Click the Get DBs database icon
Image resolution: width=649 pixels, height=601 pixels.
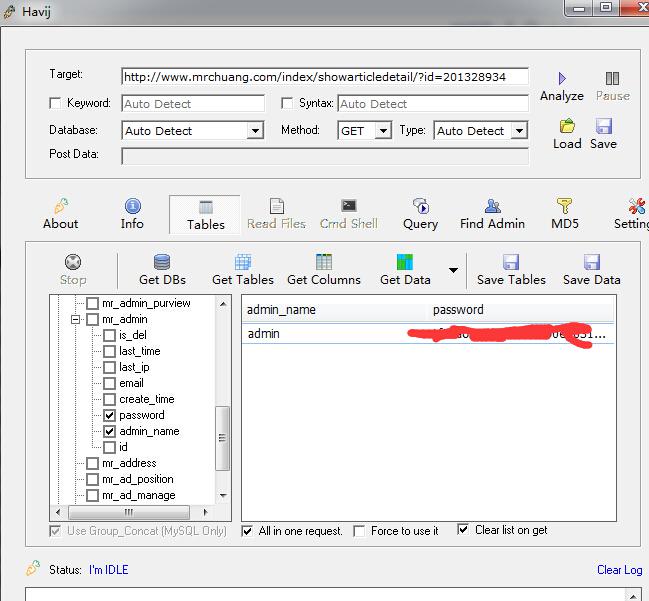[x=162, y=262]
